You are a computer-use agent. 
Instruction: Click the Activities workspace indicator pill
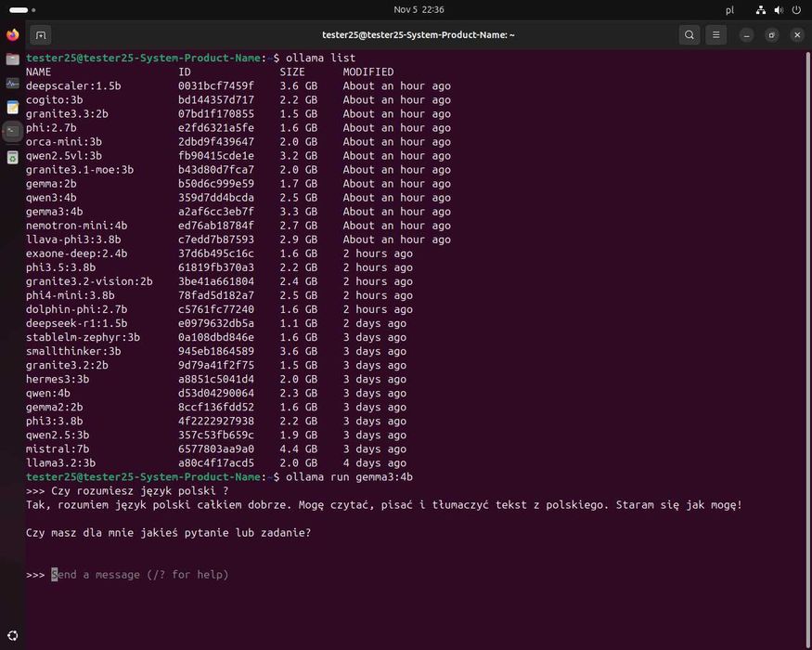(22, 10)
